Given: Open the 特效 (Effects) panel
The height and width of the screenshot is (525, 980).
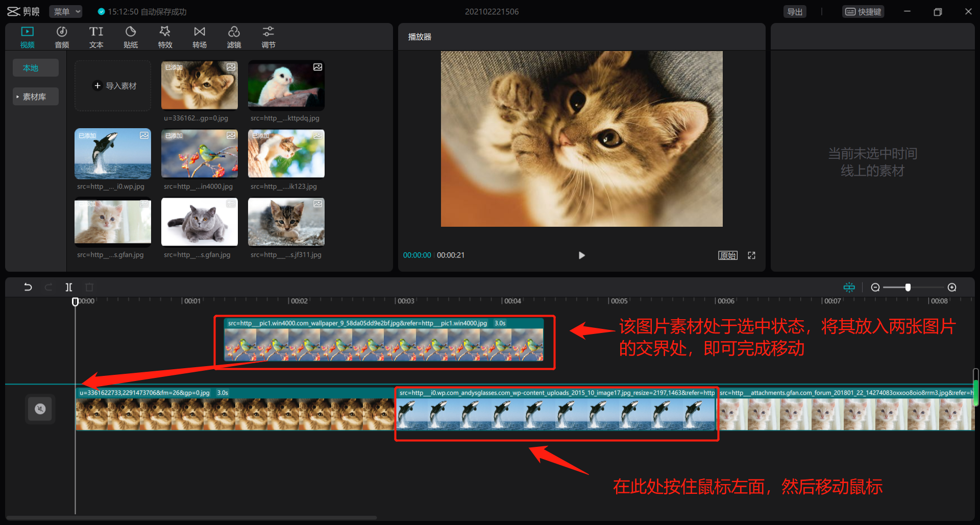Looking at the screenshot, I should [x=165, y=36].
